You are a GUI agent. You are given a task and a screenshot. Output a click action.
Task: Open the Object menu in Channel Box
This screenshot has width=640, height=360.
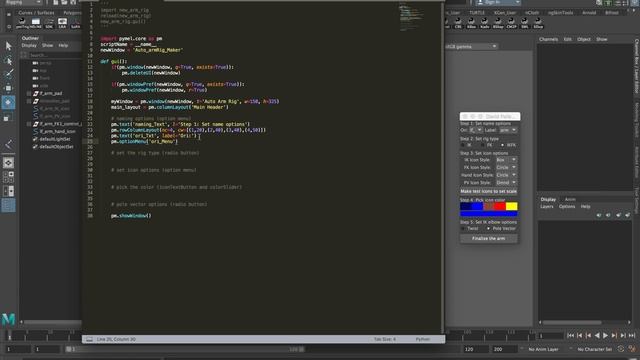click(584, 40)
